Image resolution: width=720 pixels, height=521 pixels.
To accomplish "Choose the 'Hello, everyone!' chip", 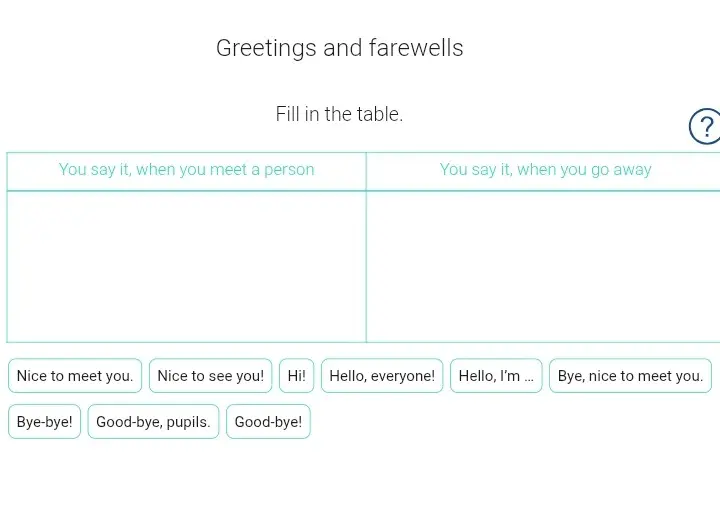I will click(382, 376).
